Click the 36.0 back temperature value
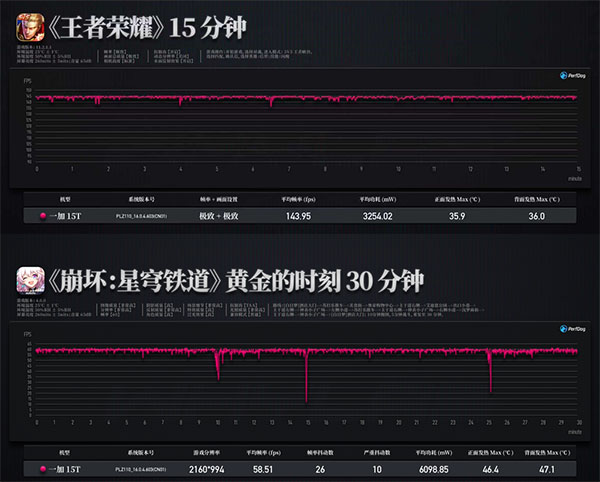 coord(537,216)
